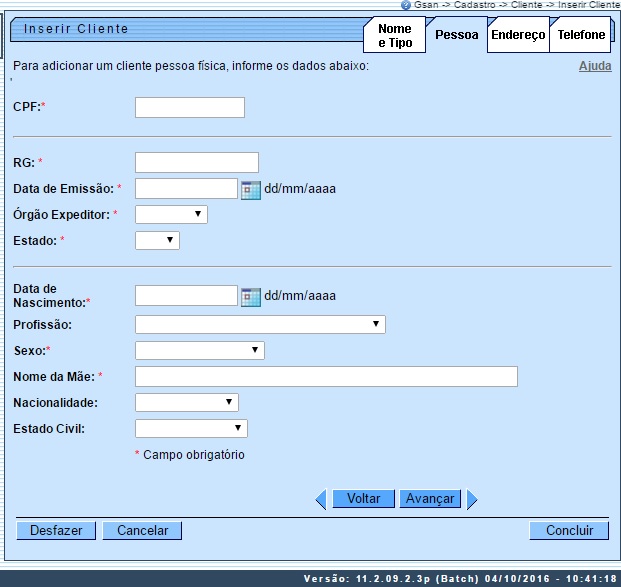Screen dimensions: 621x587
Task: Open the Data de Nascimento calendar picker
Action: tap(251, 297)
